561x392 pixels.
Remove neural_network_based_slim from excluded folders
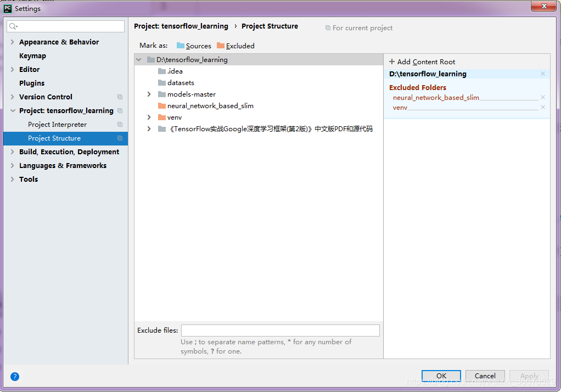coord(543,97)
